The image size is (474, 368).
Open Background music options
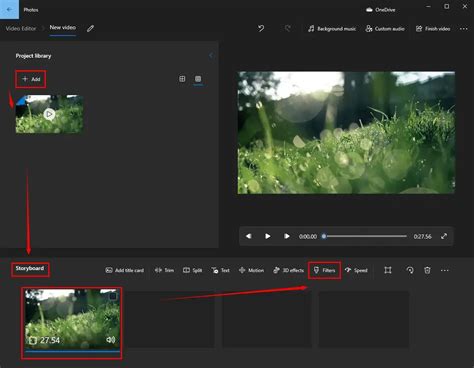point(332,29)
